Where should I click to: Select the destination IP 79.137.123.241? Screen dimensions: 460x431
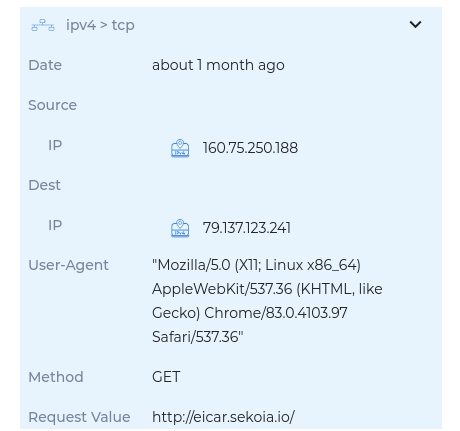[x=247, y=228]
